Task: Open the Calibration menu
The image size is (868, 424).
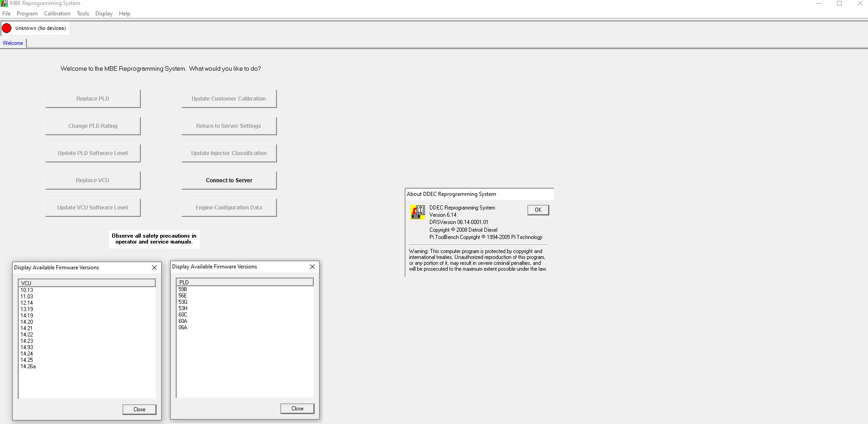Action: click(x=57, y=14)
